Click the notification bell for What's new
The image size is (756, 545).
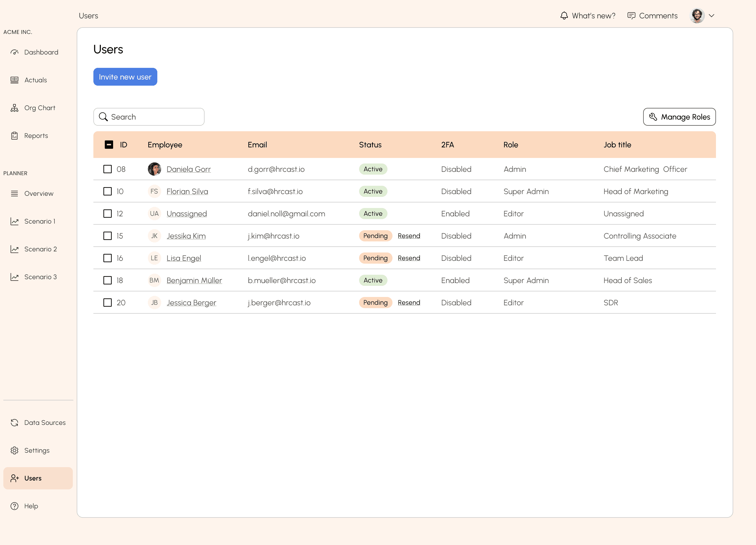point(564,15)
